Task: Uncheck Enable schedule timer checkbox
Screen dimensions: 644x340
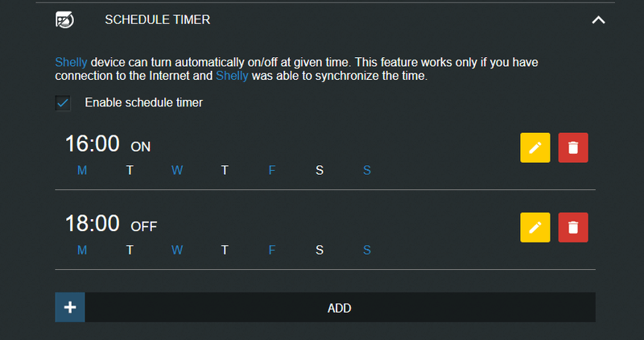Action: pyautogui.click(x=63, y=102)
